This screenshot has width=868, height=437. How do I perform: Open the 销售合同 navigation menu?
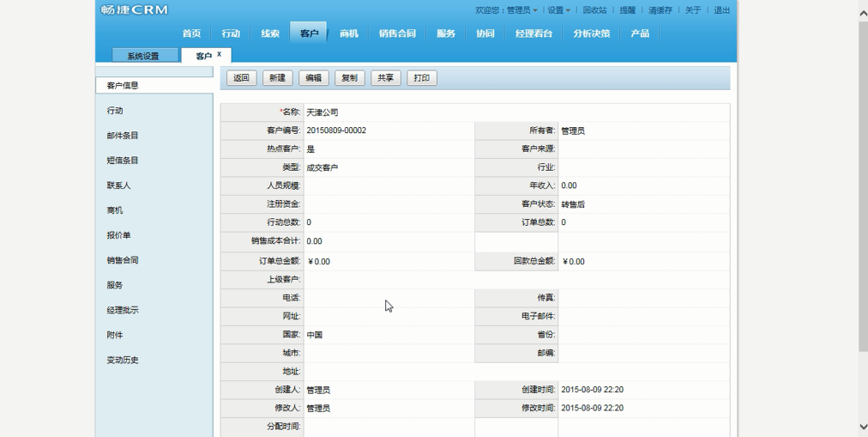397,33
